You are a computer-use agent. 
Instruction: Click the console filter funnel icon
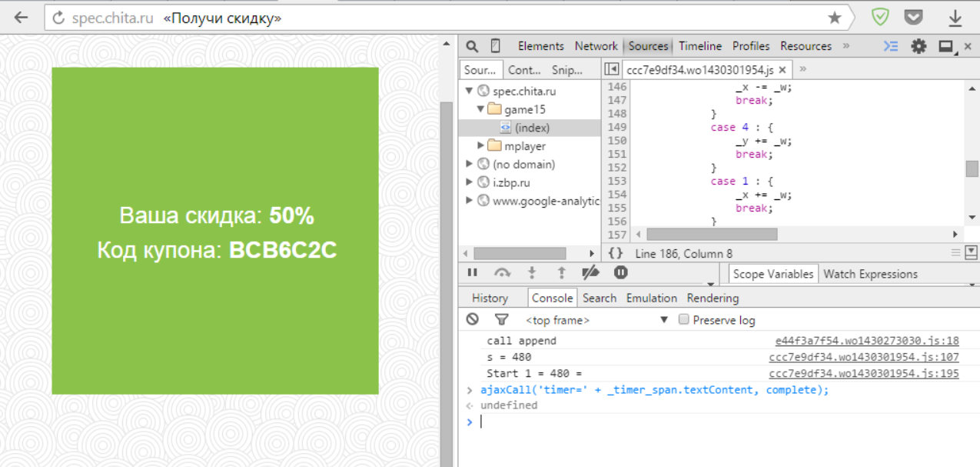[x=501, y=319]
